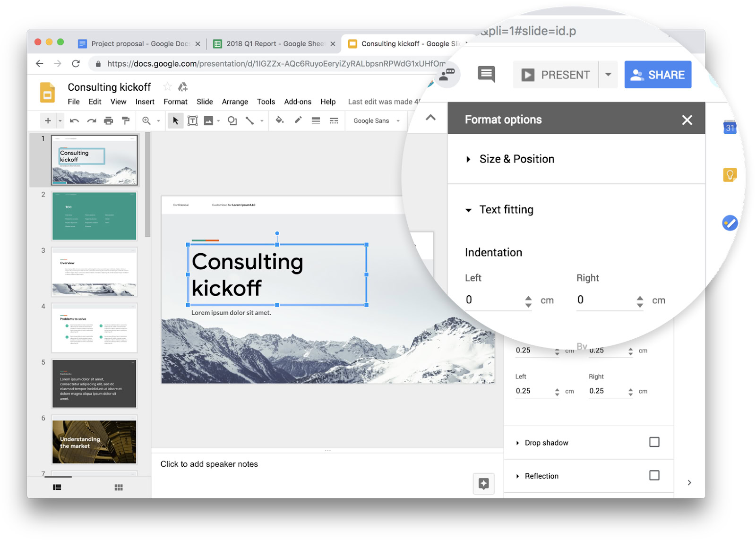756x540 pixels.
Task: Reload the browser page
Action: pyautogui.click(x=76, y=64)
